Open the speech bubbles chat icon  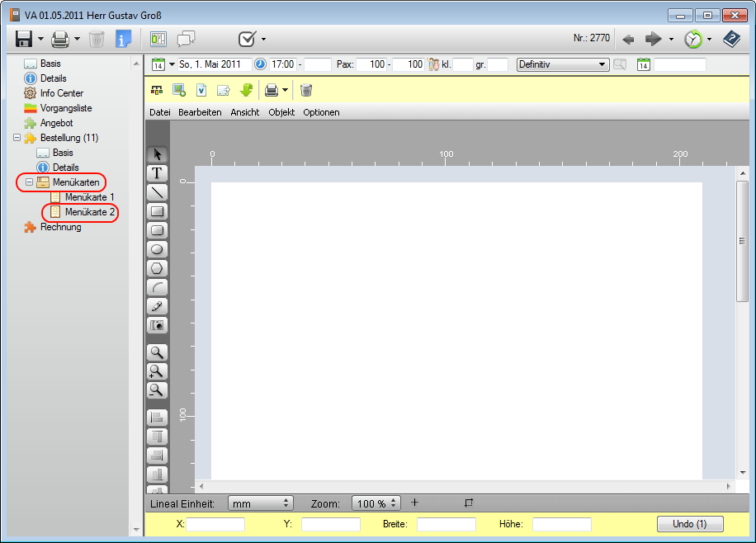pos(187,39)
